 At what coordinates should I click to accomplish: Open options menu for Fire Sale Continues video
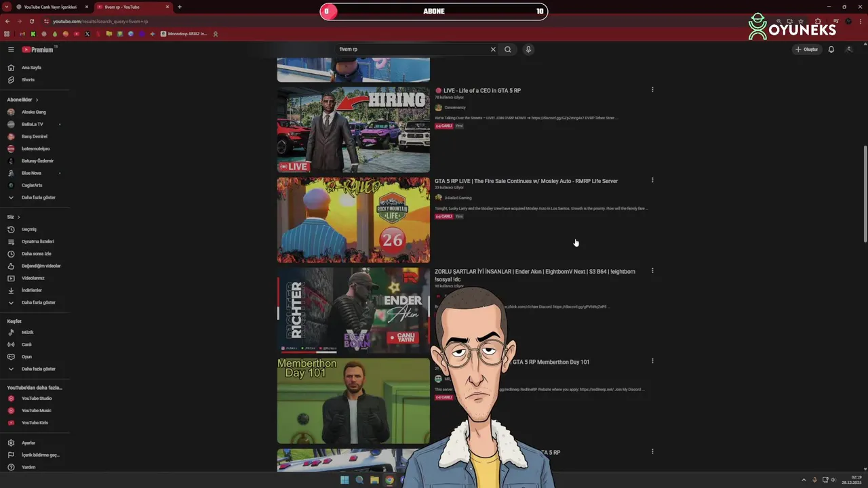coord(652,180)
